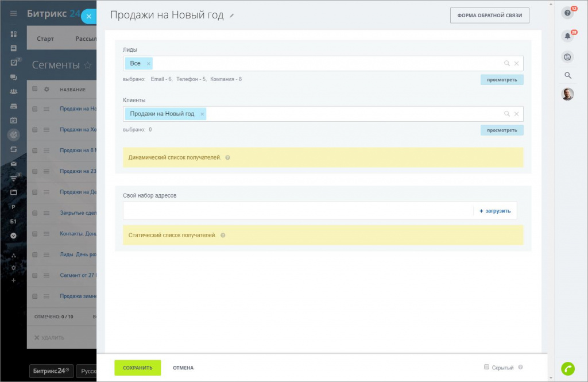
Task: Select all segments using header checkbox
Action: pos(35,89)
